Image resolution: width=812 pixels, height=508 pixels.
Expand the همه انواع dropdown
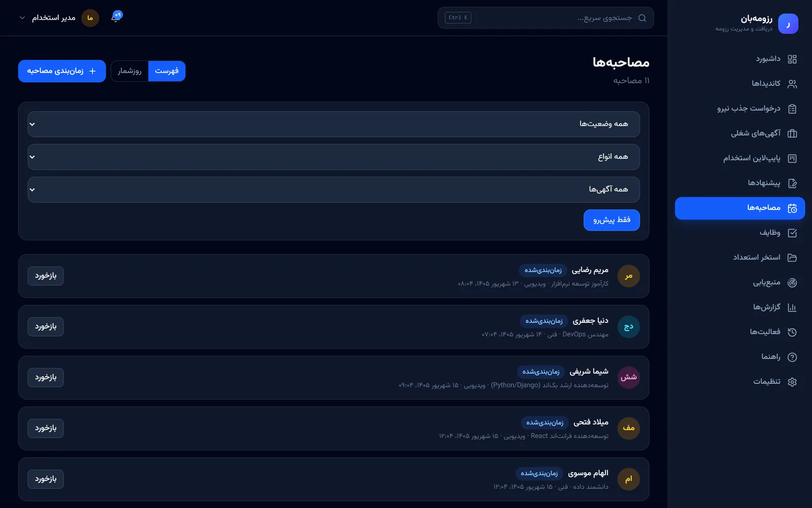coord(333,157)
